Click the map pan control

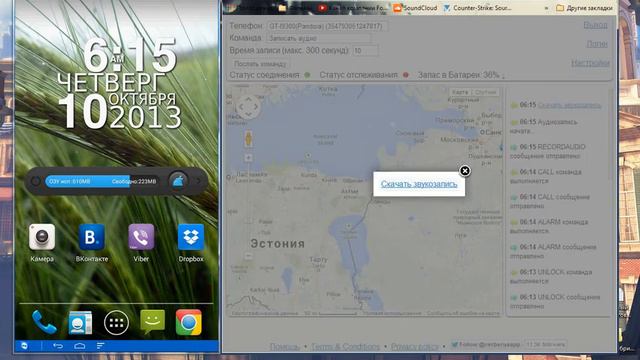tap(248, 107)
